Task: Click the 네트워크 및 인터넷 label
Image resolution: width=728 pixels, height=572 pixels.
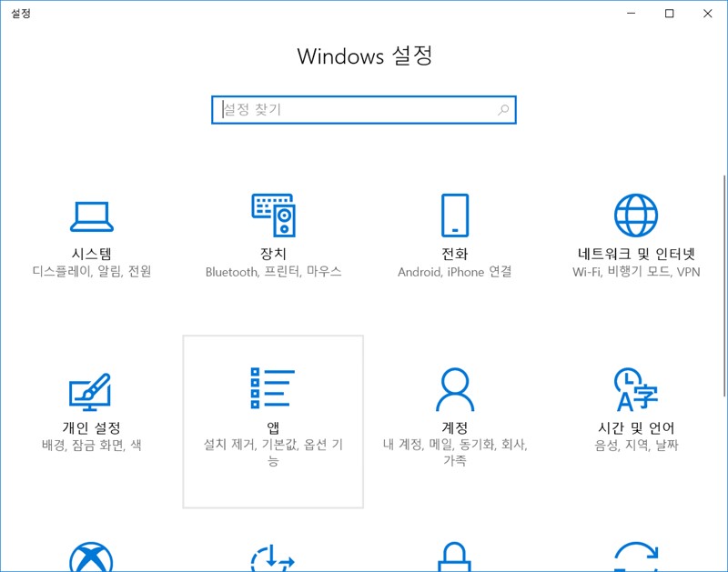Action: (636, 254)
